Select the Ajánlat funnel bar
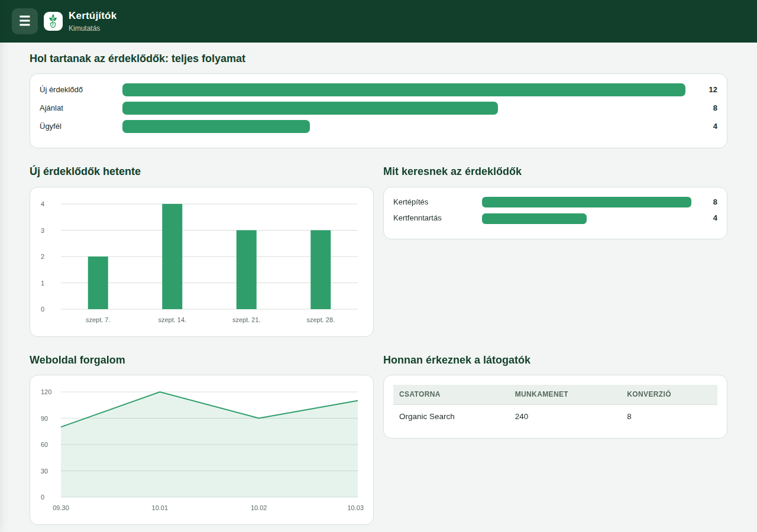The image size is (757, 532). coord(310,108)
